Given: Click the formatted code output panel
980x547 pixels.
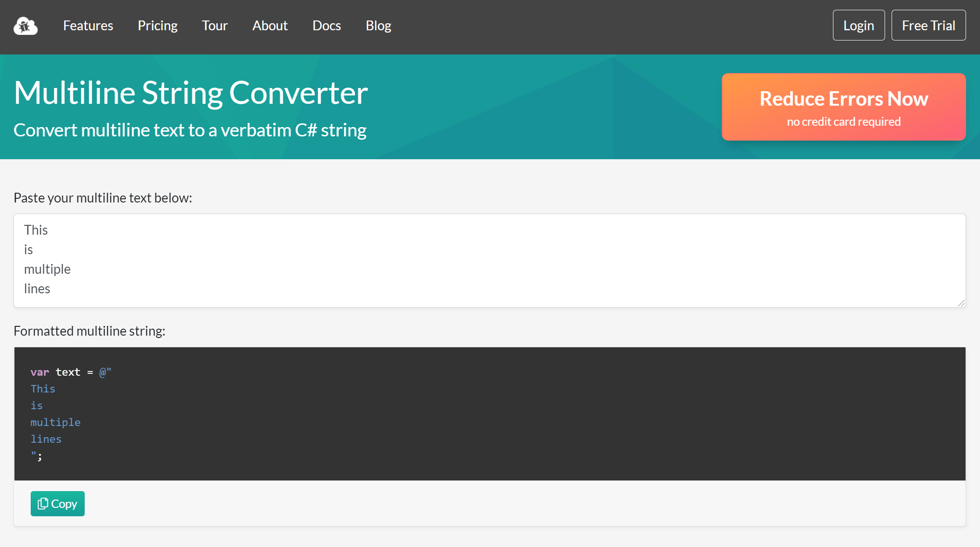Looking at the screenshot, I should (x=489, y=413).
